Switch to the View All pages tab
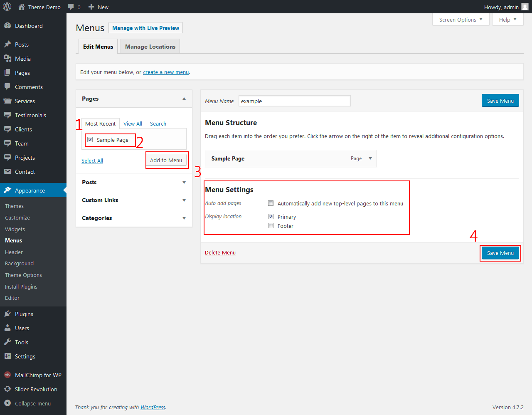This screenshot has height=415, width=532. coord(133,124)
